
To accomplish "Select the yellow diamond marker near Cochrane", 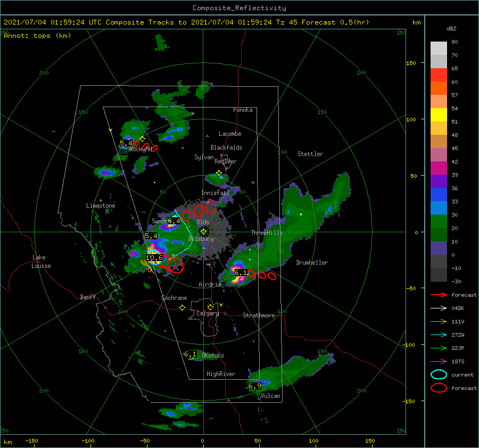I will point(183,308).
